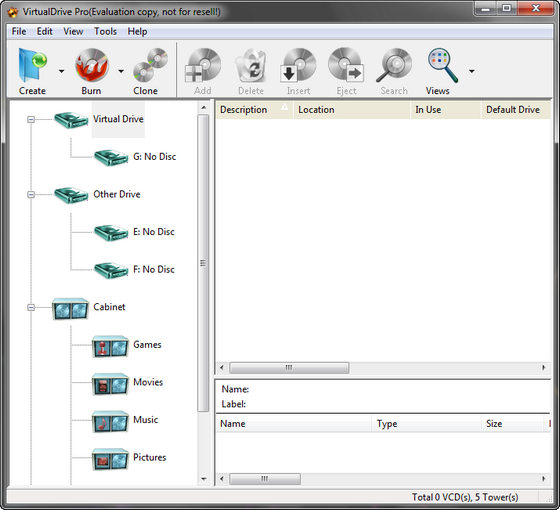
Task: Open the Views dropdown arrow
Action: pos(472,71)
